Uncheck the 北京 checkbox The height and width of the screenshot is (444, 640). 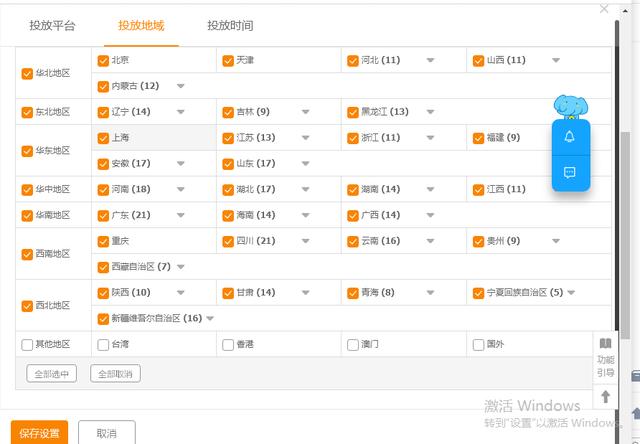[x=103, y=61]
